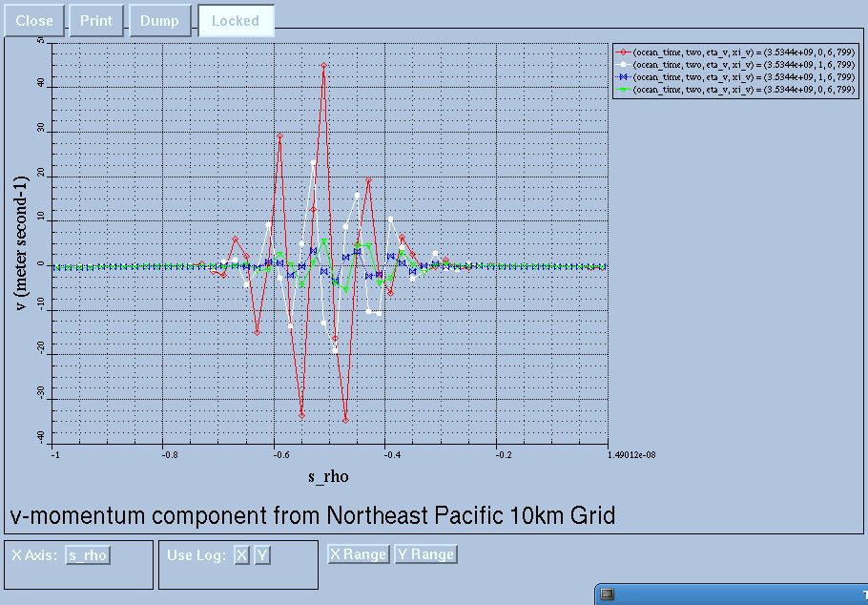Open the X Range settings
868x605 pixels.
tap(358, 554)
